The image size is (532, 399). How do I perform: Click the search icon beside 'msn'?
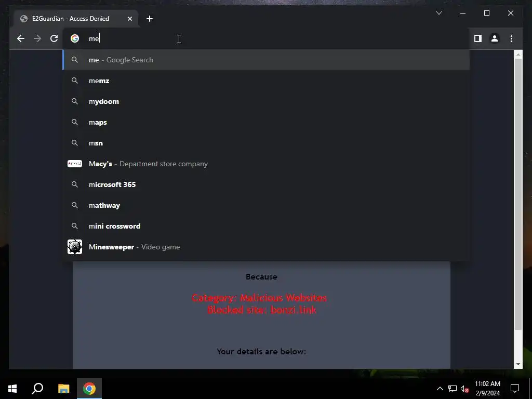(75, 143)
